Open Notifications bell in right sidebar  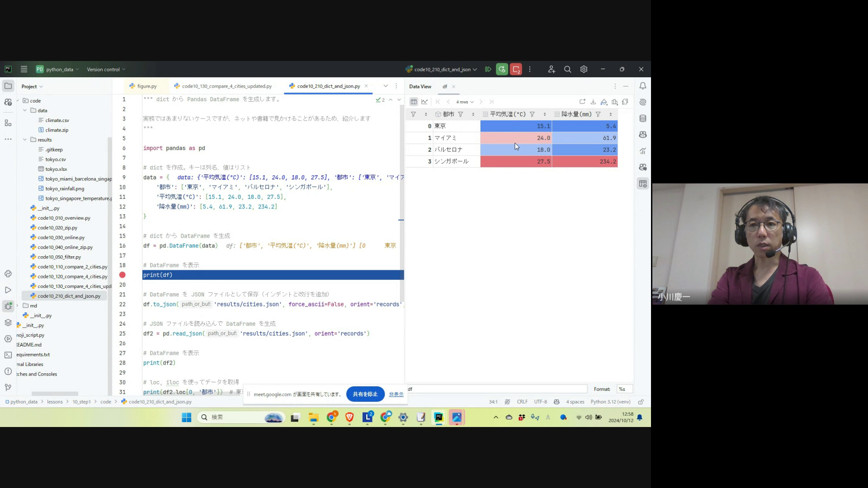[642, 86]
